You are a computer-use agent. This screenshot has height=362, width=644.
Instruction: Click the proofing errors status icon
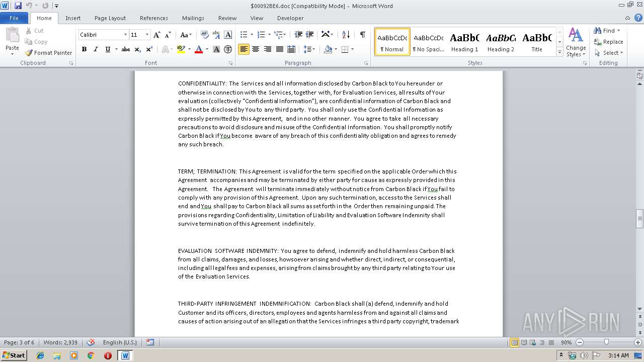[91, 342]
